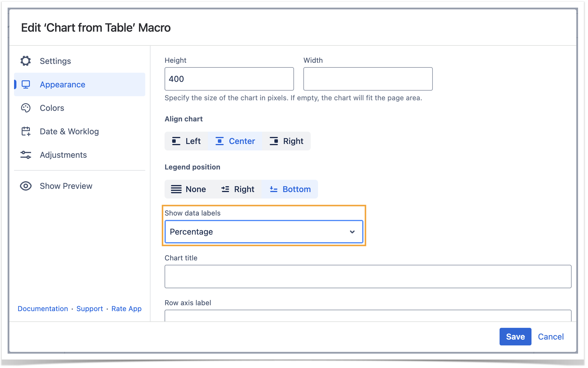Click the Save button

[x=515, y=337]
